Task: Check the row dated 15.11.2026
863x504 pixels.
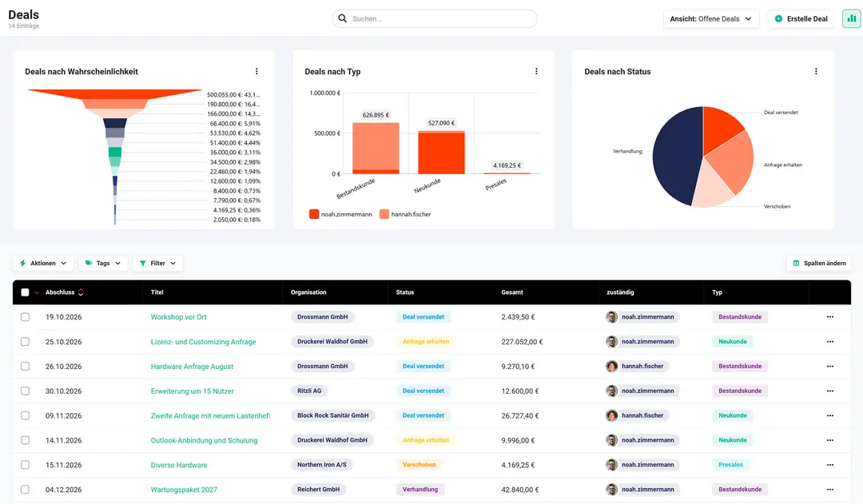Action: [x=25, y=465]
